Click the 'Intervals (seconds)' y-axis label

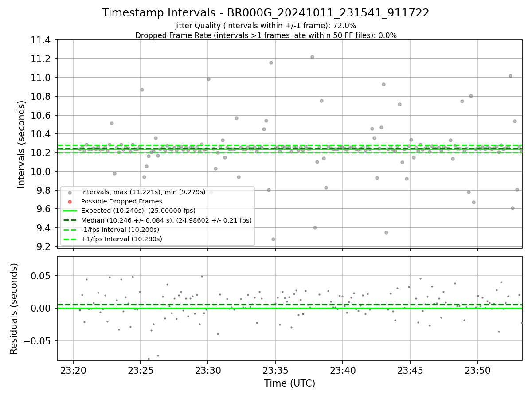22,144
